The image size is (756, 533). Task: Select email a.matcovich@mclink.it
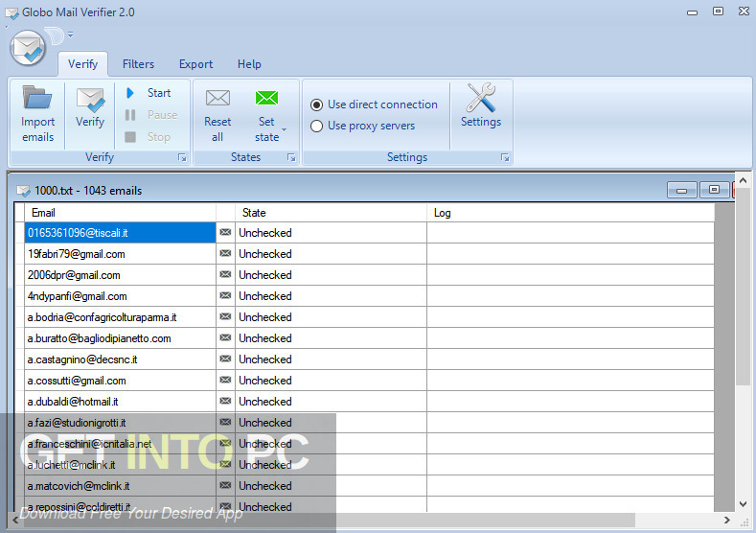(x=120, y=486)
